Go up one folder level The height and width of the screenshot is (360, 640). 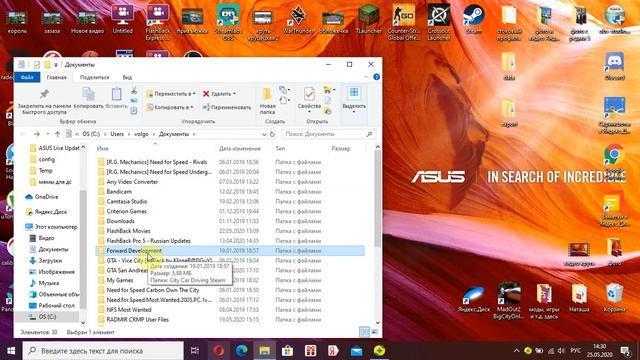pyautogui.click(x=58, y=134)
